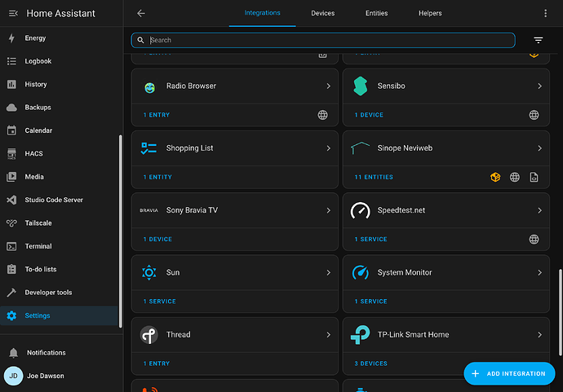This screenshot has height=392, width=563.
Task: Open Sony Bravia TV 1 Device link
Action: click(x=157, y=240)
